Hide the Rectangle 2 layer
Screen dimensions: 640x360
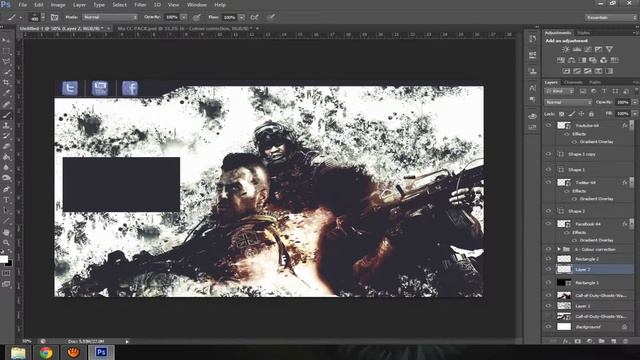tap(548, 259)
